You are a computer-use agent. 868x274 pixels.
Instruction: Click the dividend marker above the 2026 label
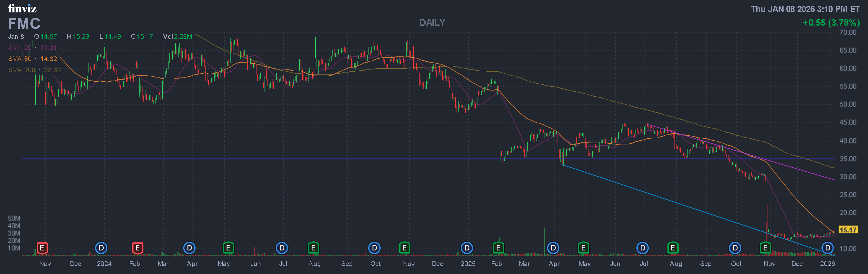tap(827, 248)
